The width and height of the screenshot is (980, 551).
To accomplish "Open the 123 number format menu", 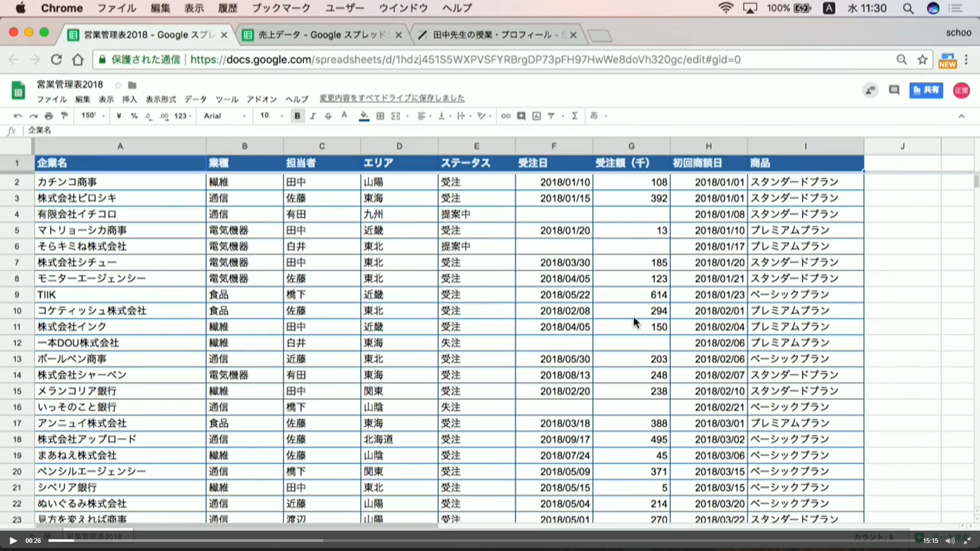I will 181,116.
